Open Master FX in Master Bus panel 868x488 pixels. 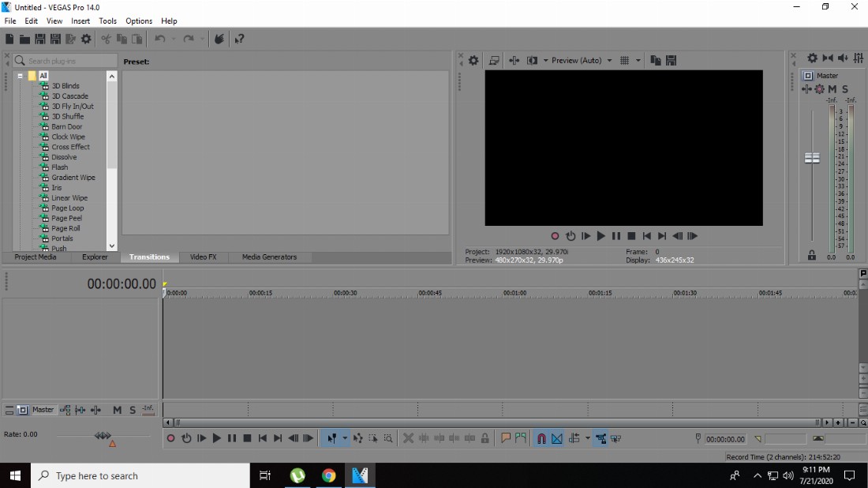pos(806,89)
